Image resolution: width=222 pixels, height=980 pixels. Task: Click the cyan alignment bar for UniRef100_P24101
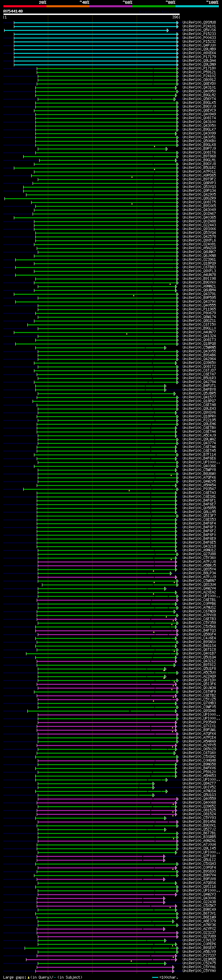click(x=96, y=26)
